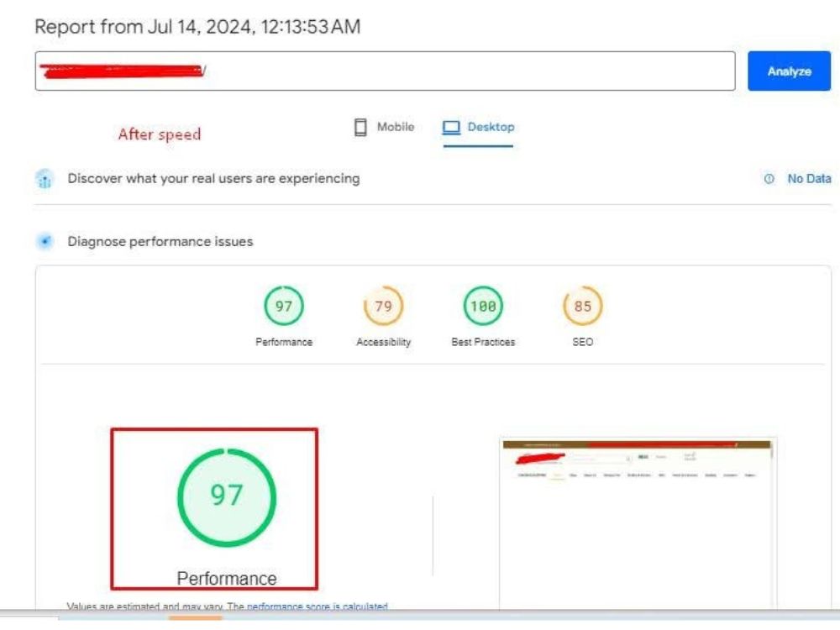Jump to the SEO 85 score gauge
The image size is (840, 630).
click(x=583, y=306)
